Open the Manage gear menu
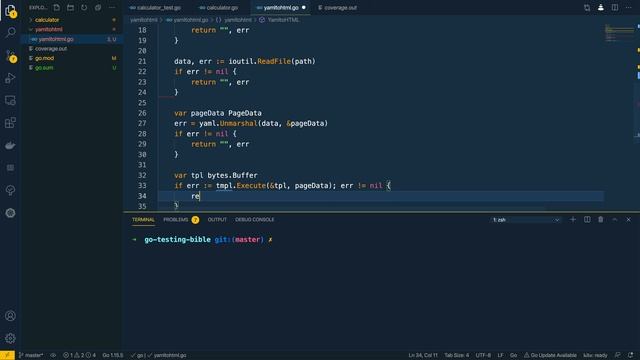 click(10, 338)
